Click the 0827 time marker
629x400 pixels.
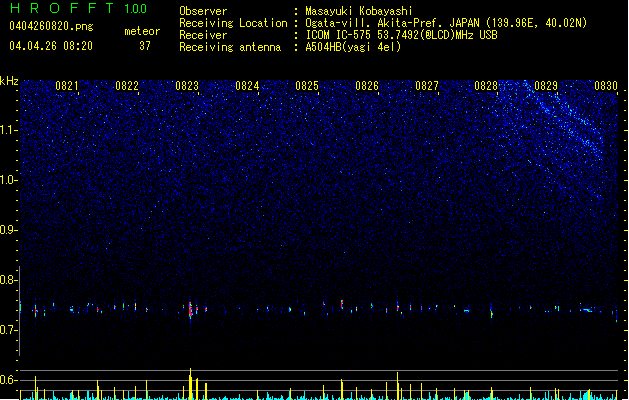click(x=427, y=86)
